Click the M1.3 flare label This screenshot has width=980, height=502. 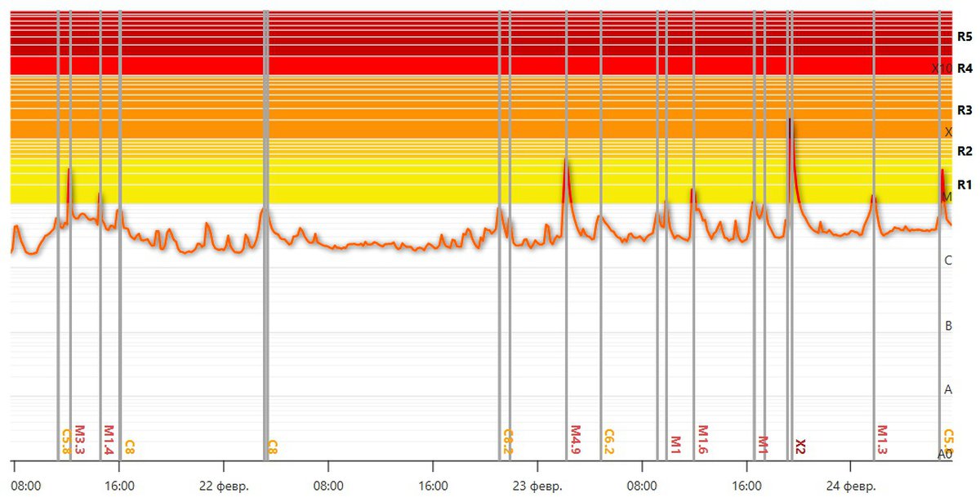pos(882,439)
